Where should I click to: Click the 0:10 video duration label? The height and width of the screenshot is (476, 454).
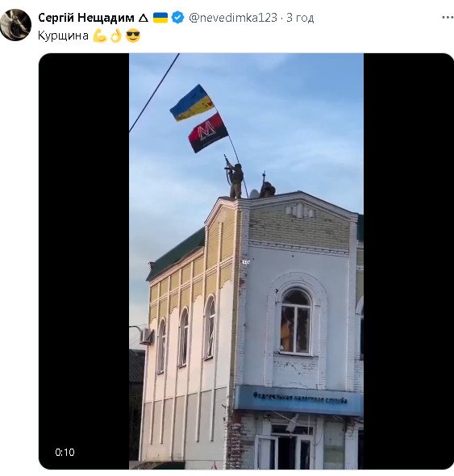pyautogui.click(x=65, y=453)
